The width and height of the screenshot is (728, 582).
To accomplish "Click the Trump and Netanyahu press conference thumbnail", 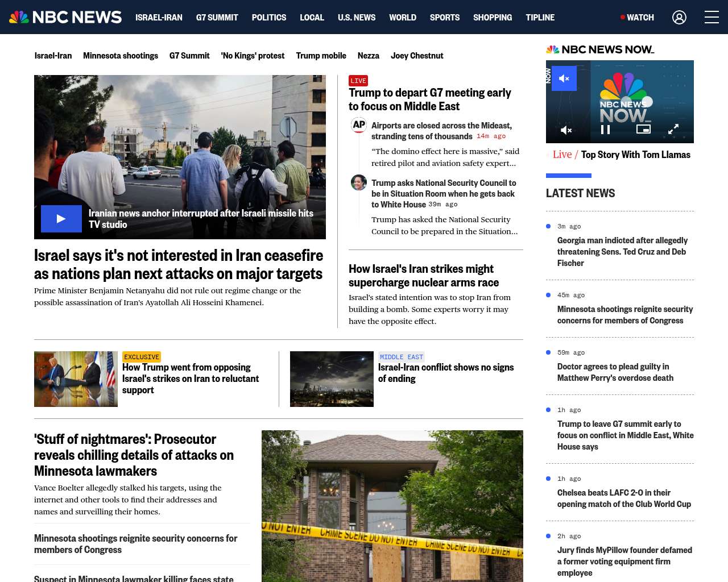I will 76,379.
